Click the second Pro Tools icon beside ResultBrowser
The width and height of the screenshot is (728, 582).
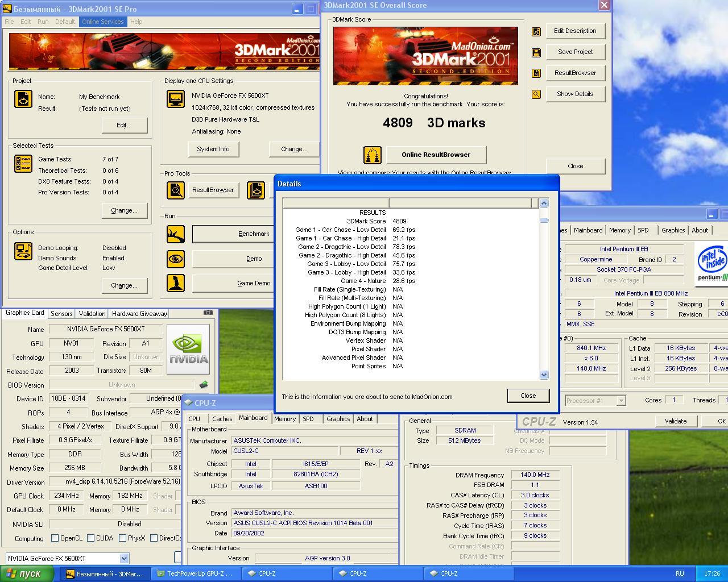[256, 190]
